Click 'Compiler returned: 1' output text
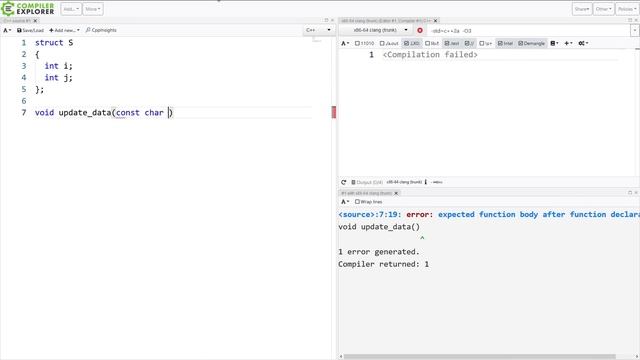The image size is (640, 360). click(x=383, y=264)
